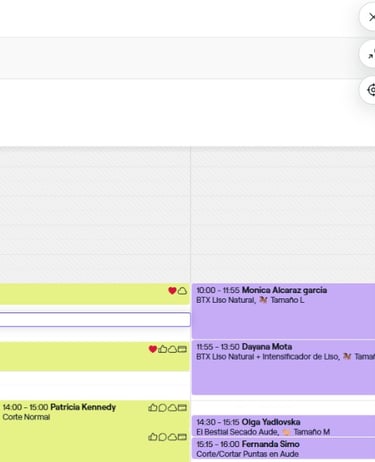Open Dayana Mota's 11:55 - 13:50 appointment
This screenshot has height=462, width=375.
click(x=283, y=367)
